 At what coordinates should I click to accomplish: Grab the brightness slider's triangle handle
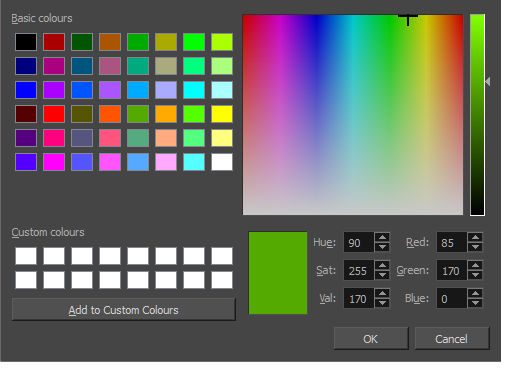(x=488, y=81)
